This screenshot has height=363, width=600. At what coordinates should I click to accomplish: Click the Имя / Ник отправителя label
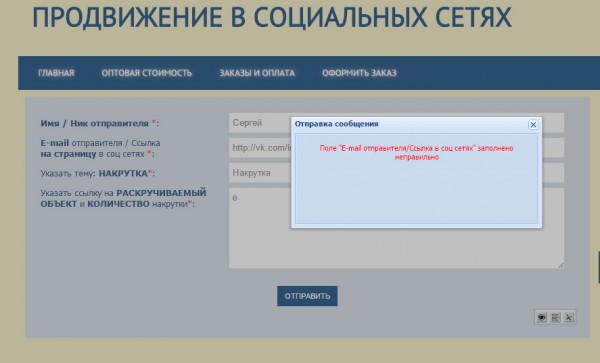click(x=99, y=124)
